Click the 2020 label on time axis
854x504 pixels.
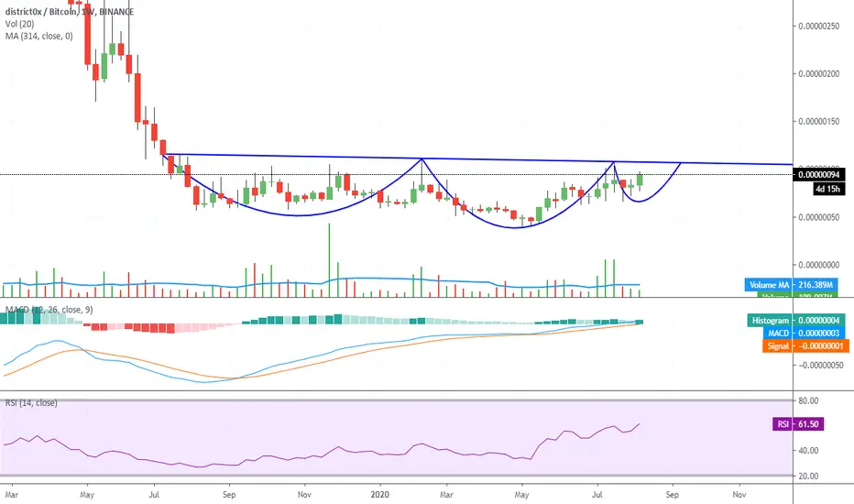[x=379, y=495]
